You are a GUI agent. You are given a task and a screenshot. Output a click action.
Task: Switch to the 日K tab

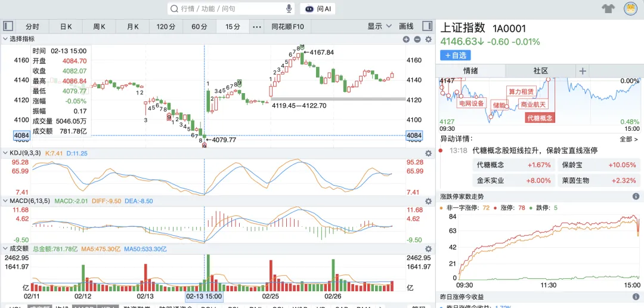pyautogui.click(x=66, y=27)
